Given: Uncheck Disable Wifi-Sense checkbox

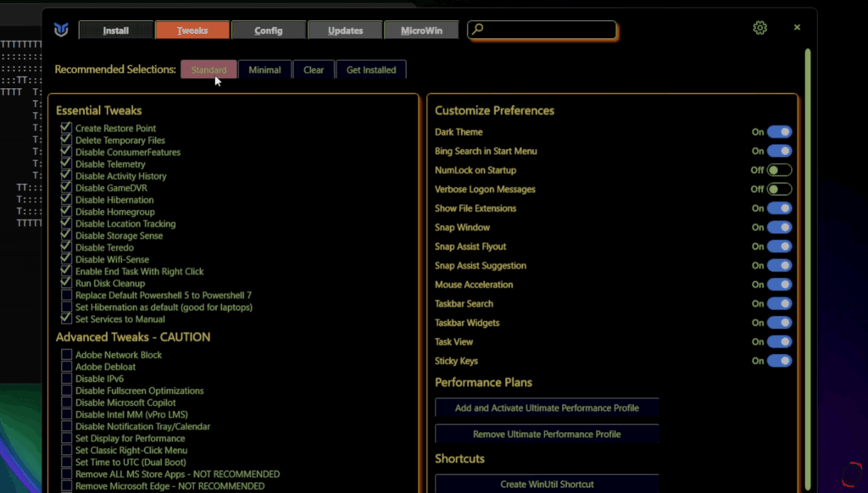Looking at the screenshot, I should point(66,259).
